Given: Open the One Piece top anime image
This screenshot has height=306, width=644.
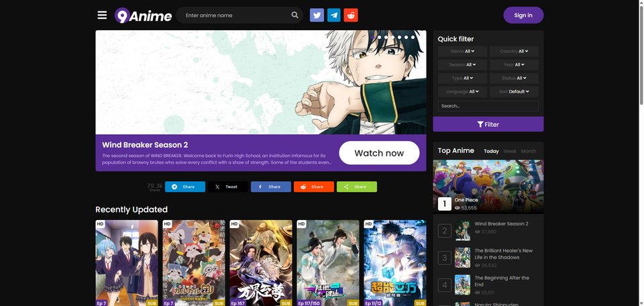Looking at the screenshot, I should [488, 187].
